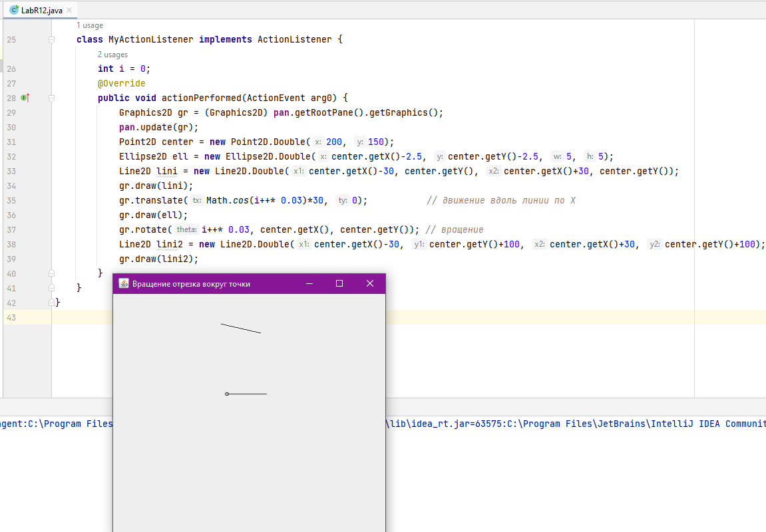Click 'gr.draw(lini);' on line 34
This screenshot has width=766, height=532.
(156, 186)
